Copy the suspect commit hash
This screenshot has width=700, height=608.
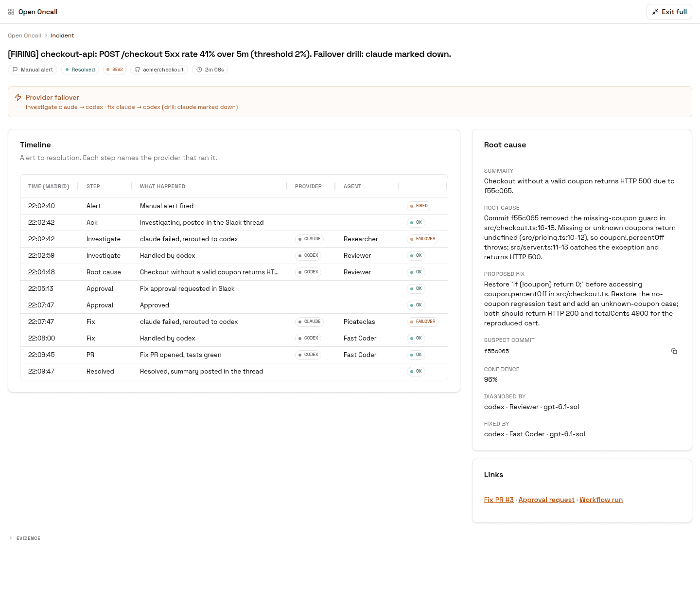[674, 351]
